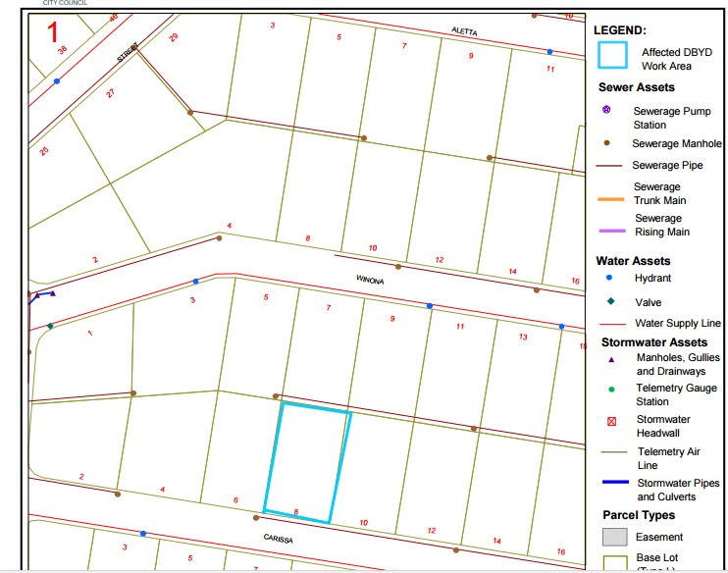
Task: Click the hydrant above lot 13 on Winona
Action: pyautogui.click(x=561, y=327)
